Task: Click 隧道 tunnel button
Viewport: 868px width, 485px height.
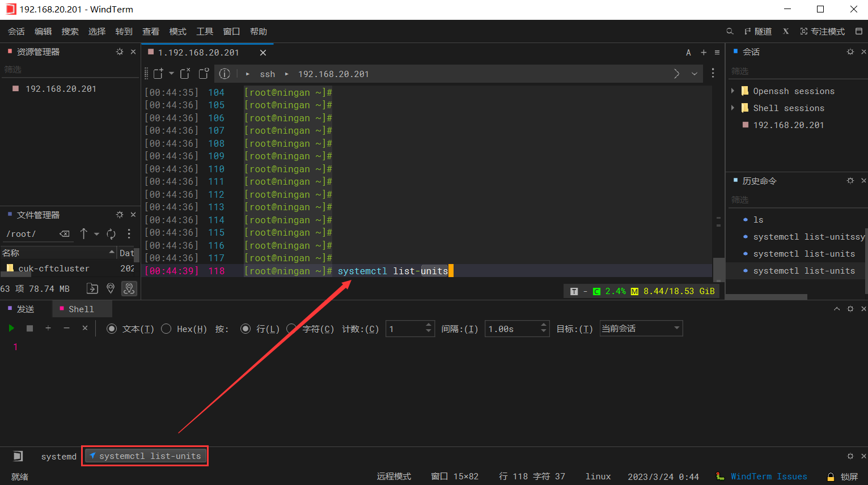Action: tap(758, 31)
